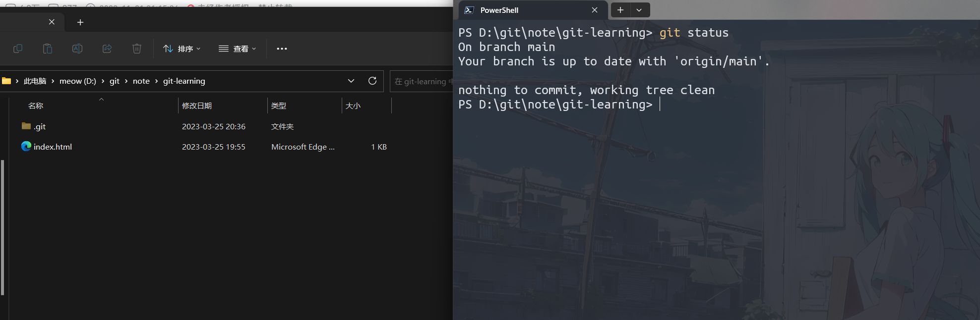Screen dimensions: 980x320
Task: Select the index.html file
Action: tap(53, 147)
